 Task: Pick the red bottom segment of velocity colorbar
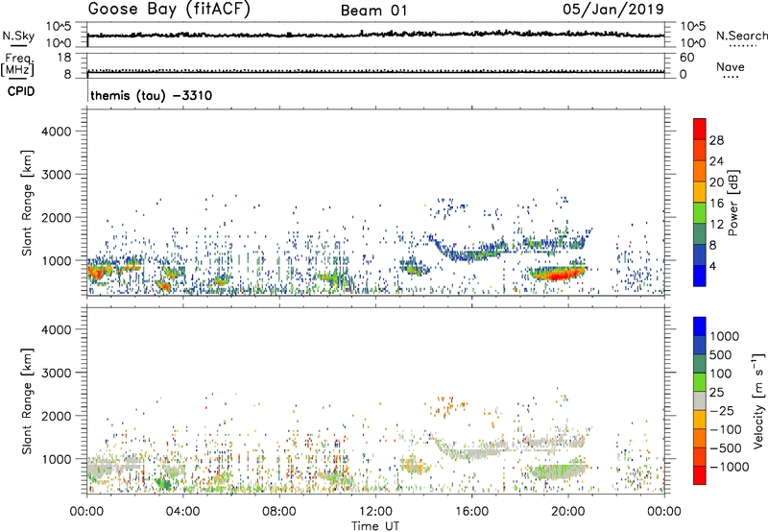(x=700, y=475)
